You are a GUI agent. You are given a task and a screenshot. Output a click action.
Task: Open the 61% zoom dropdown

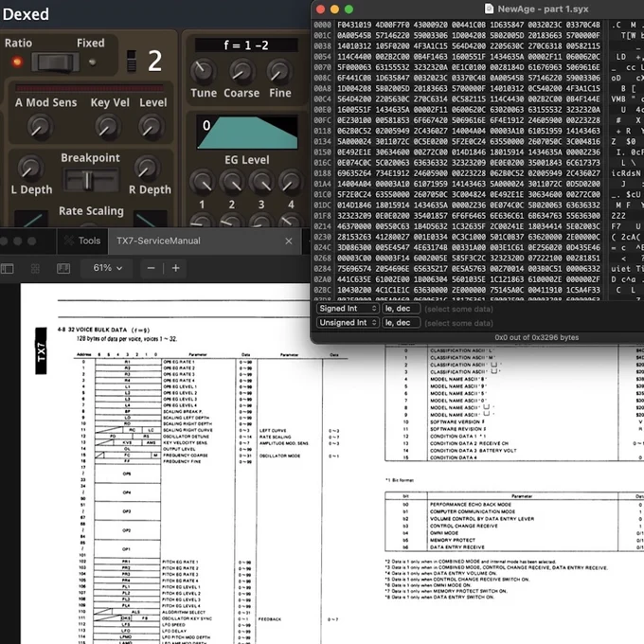(x=107, y=268)
